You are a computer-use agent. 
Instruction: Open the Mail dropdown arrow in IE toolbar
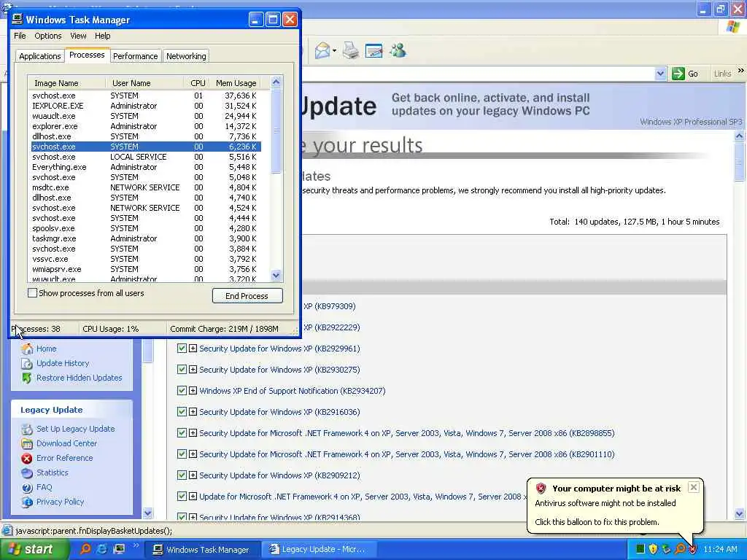pyautogui.click(x=334, y=51)
